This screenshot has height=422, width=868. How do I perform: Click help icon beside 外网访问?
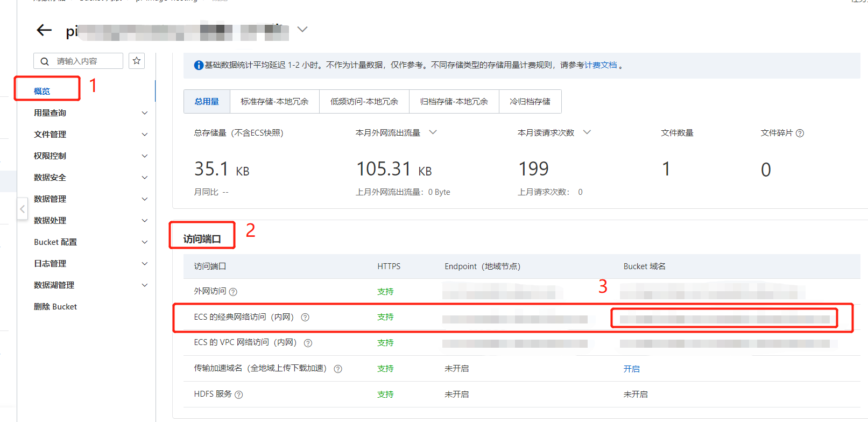233,292
